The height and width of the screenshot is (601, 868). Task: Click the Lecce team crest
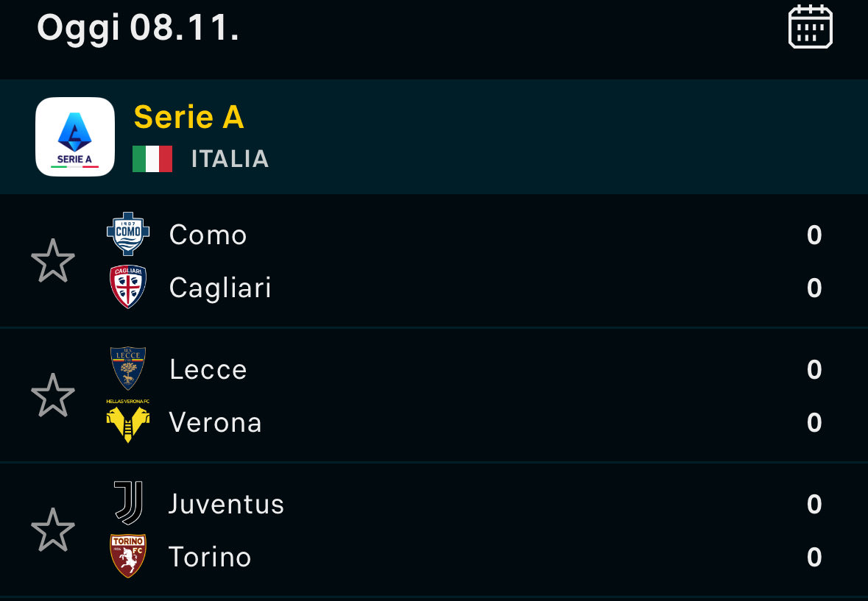128,369
